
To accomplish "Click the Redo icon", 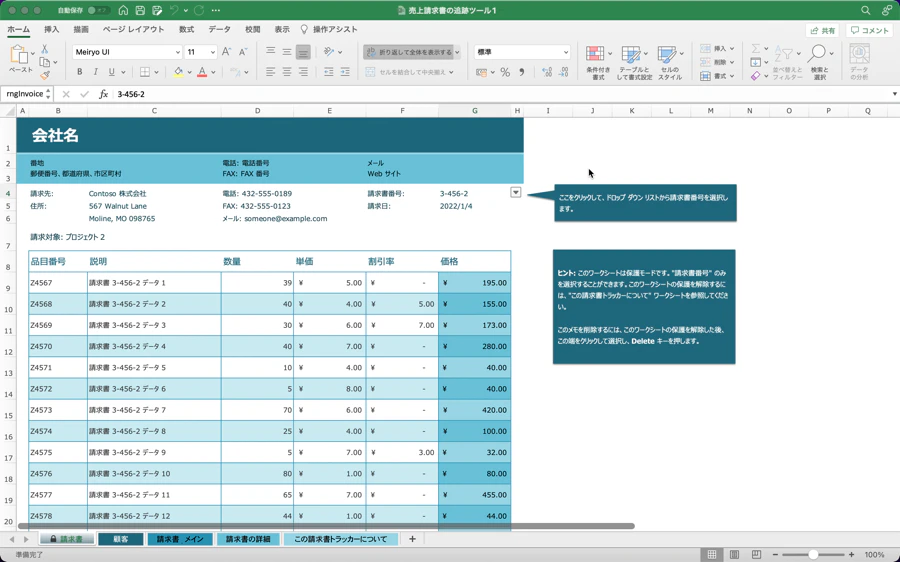I will (199, 10).
